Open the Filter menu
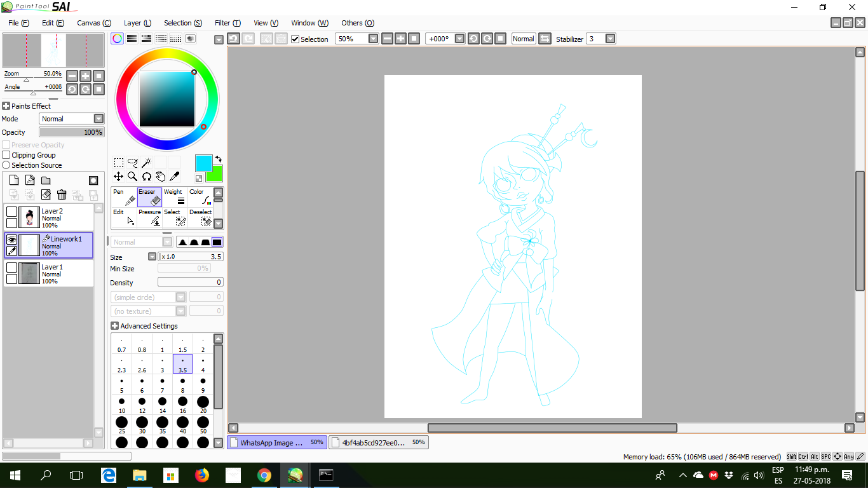The height and width of the screenshot is (488, 868). pos(227,23)
